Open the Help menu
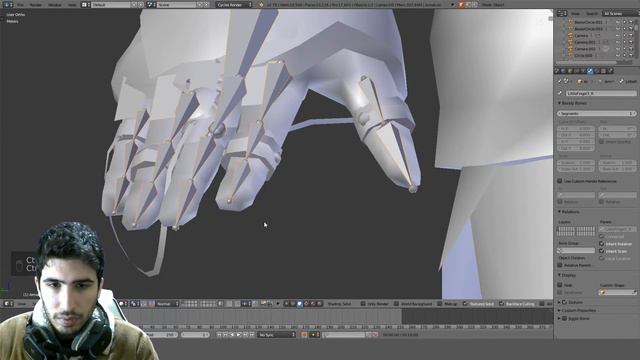The width and height of the screenshot is (640, 360). 72,5
